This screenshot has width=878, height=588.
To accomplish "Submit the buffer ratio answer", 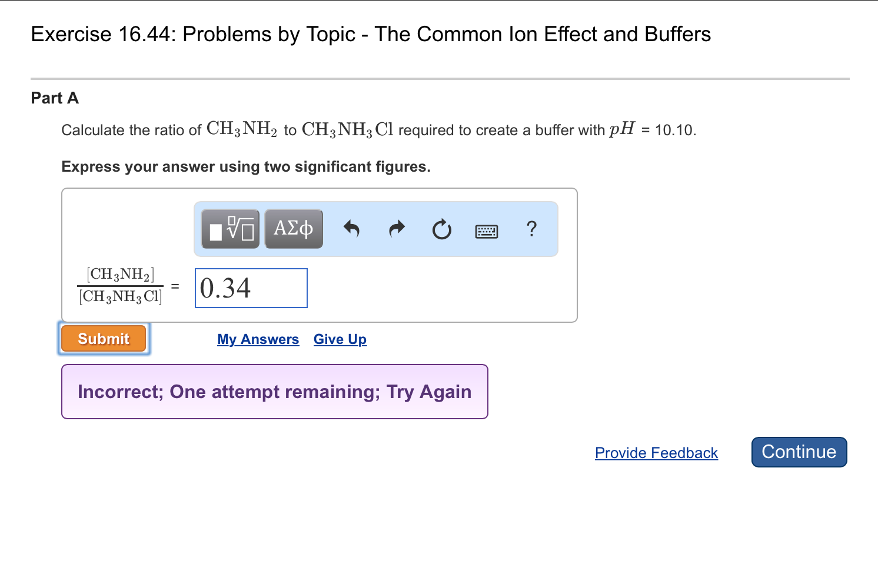I will (x=103, y=338).
